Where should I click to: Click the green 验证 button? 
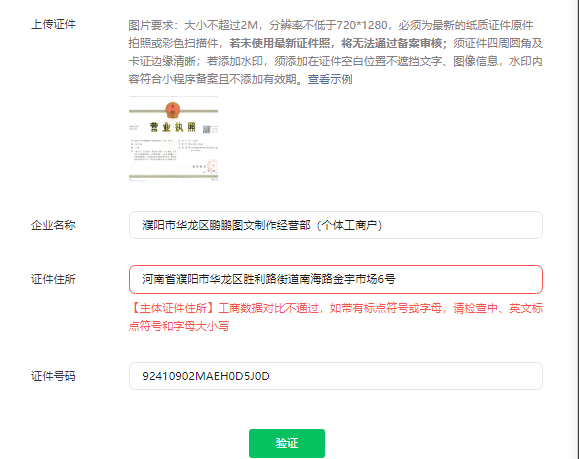(287, 443)
